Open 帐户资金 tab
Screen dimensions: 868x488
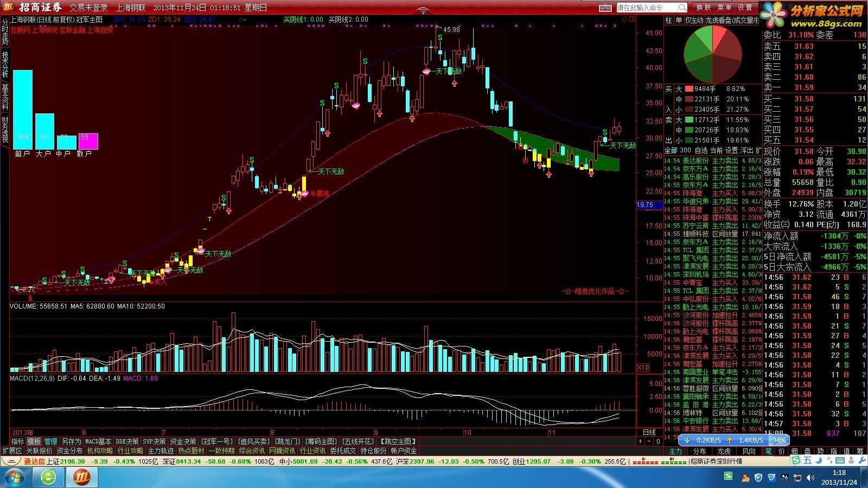404,451
